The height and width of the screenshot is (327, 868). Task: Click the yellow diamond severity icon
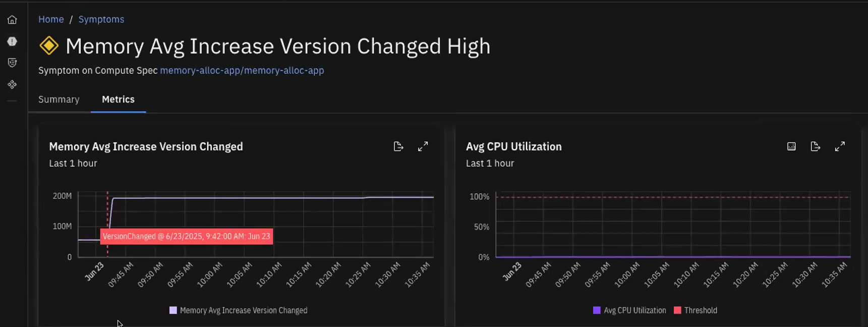pos(49,46)
